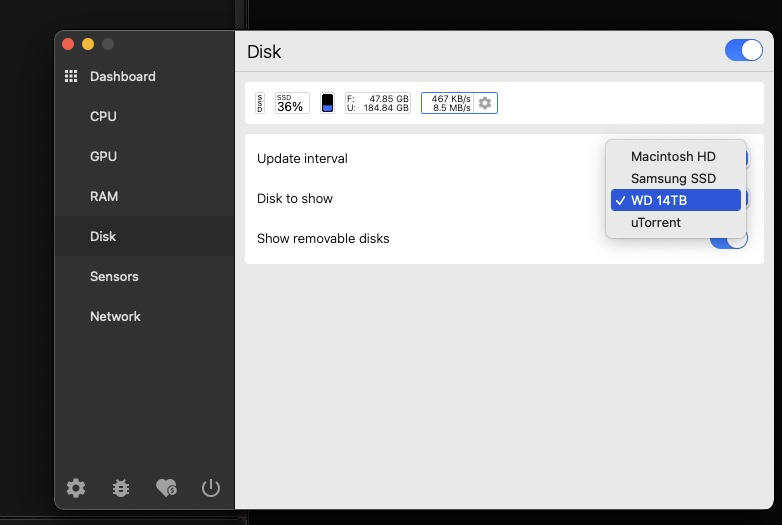Choose uTorrent from the disk list
The image size is (782, 525).
click(x=676, y=222)
